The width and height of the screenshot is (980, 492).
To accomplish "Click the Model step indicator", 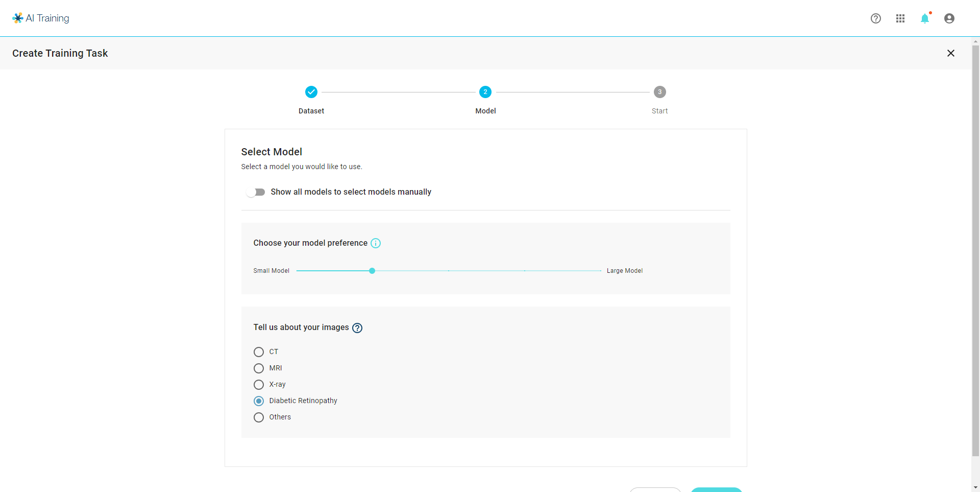I will [x=485, y=92].
